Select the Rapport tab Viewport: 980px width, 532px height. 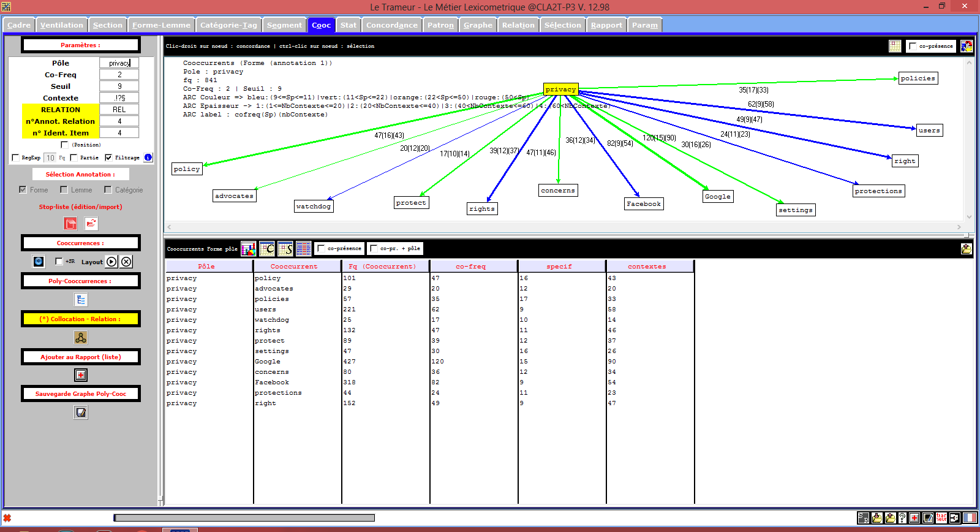(x=606, y=25)
